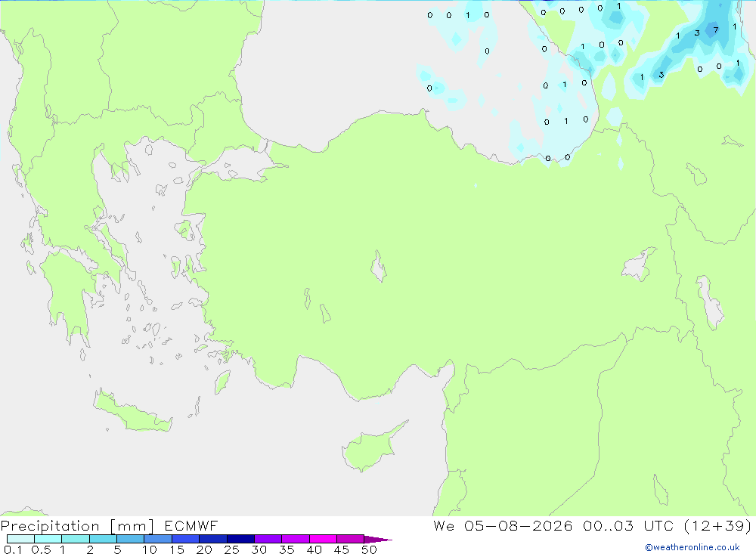Choose the 20–25 mm dark blue swatch
756x554 pixels.
click(x=213, y=539)
